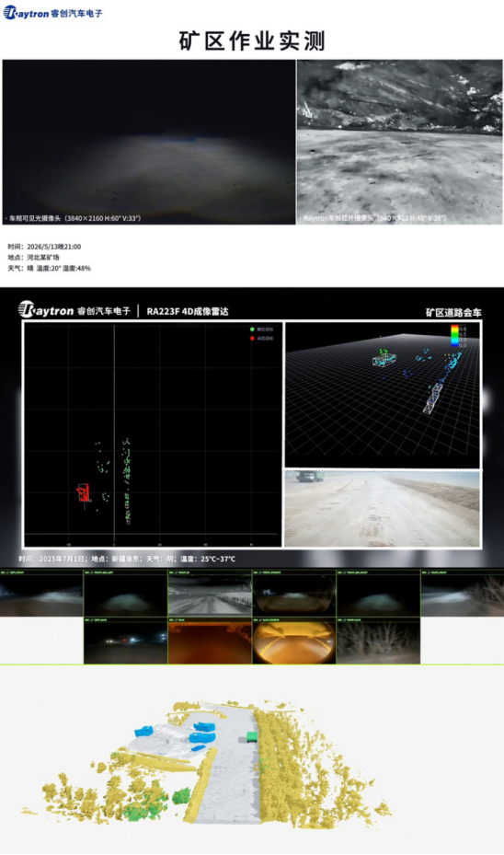The width and height of the screenshot is (504, 855).
Task: Select the white wireframe vehicle box in 3D point cloud
Action: click(x=384, y=359)
